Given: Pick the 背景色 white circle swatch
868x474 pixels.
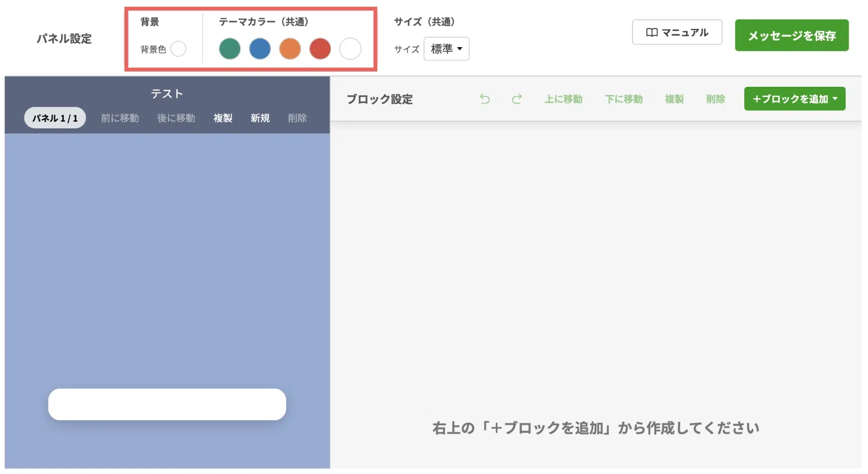Looking at the screenshot, I should (x=178, y=49).
